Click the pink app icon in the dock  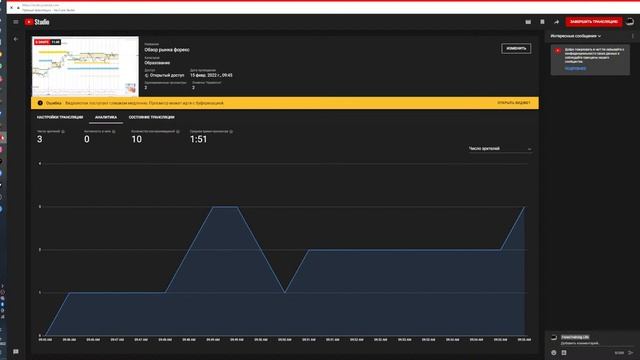tap(2, 150)
